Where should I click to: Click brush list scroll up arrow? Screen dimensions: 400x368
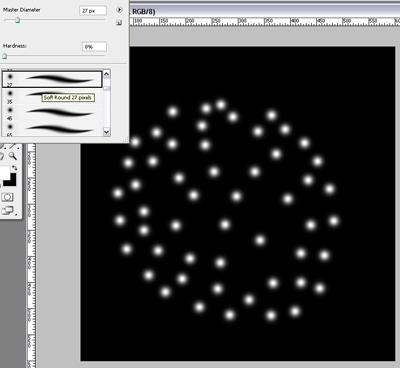click(x=107, y=74)
